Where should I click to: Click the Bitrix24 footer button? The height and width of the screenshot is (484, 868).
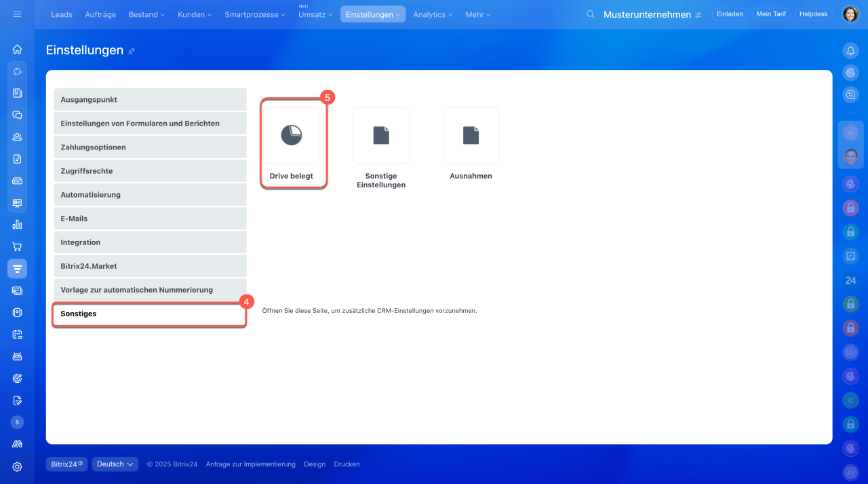point(66,464)
